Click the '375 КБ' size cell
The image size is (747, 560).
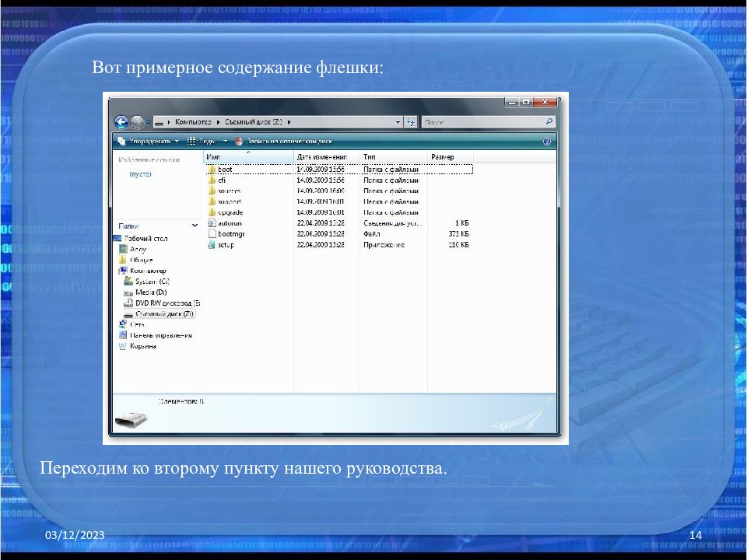(x=458, y=234)
